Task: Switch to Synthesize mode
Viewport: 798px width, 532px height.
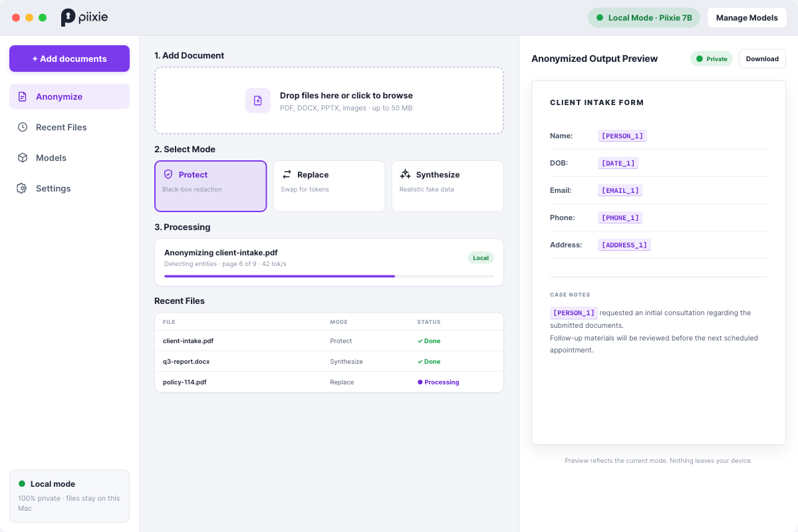Action: [x=448, y=186]
